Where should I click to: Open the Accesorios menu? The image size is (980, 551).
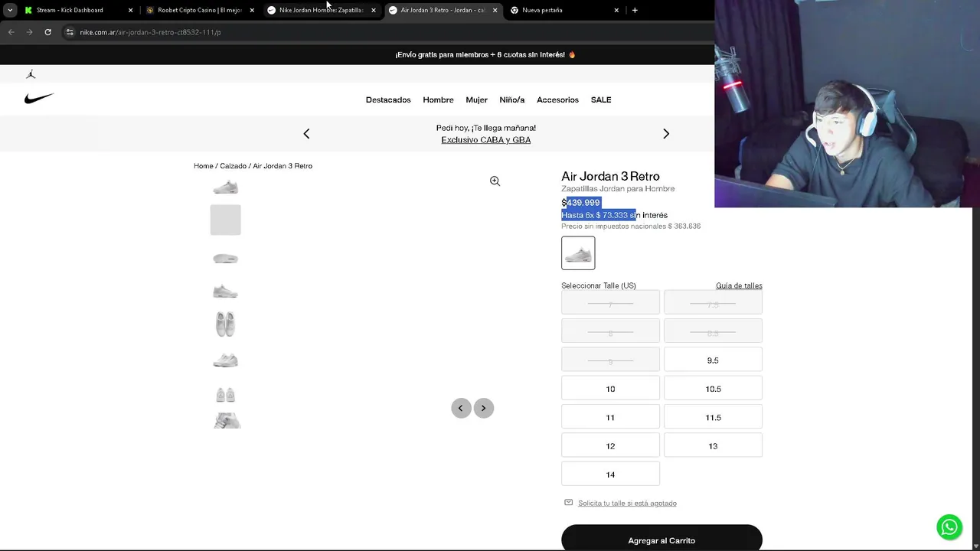point(557,99)
